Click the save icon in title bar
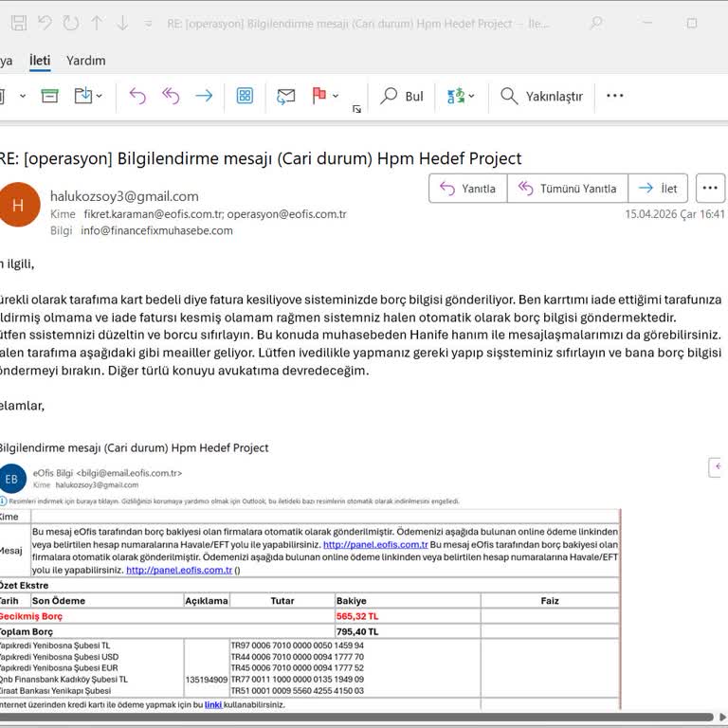 (14, 23)
